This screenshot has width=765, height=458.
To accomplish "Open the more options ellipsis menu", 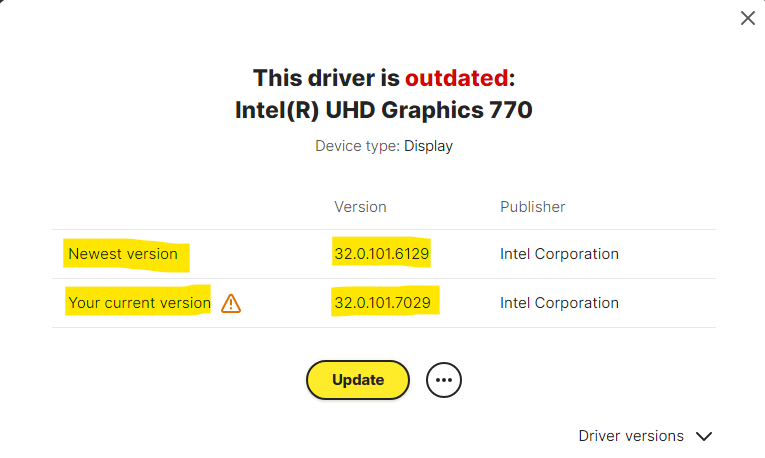I will click(444, 380).
